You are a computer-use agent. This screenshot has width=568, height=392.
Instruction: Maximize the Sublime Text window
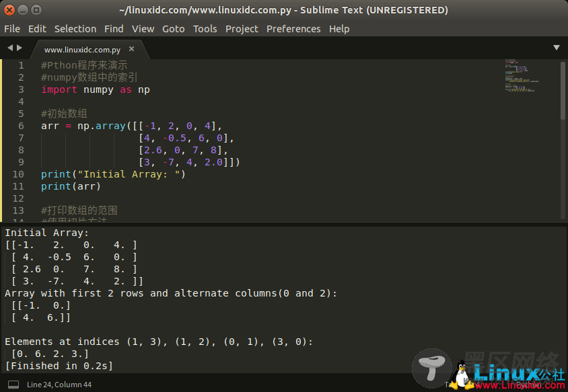(x=36, y=10)
